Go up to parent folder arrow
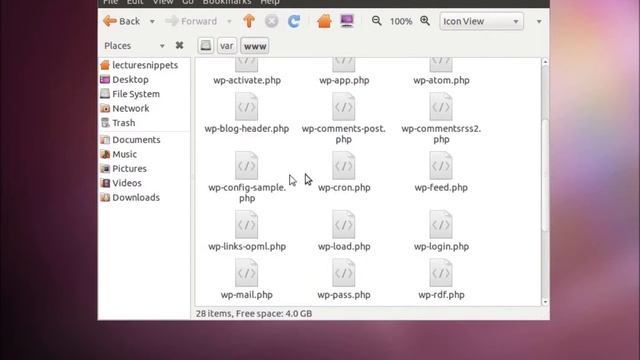Viewport: 640px width, 360px height. (249, 21)
